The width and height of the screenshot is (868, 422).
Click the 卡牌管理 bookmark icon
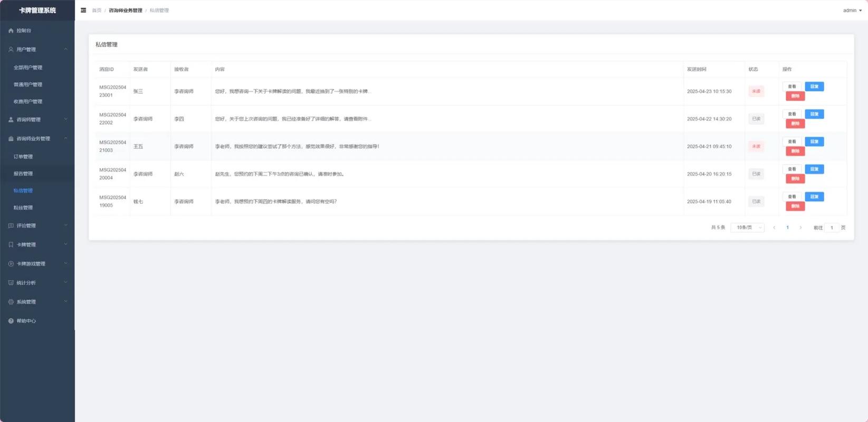pyautogui.click(x=11, y=245)
